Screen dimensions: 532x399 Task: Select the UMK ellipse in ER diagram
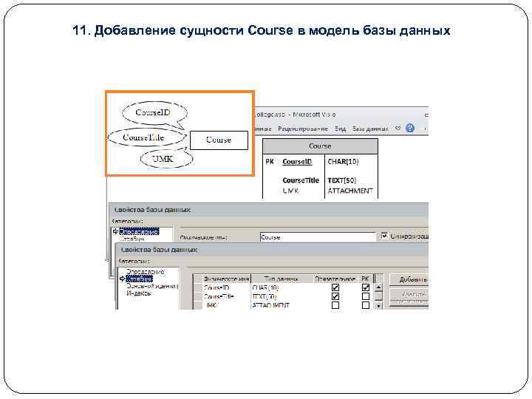[x=166, y=159]
